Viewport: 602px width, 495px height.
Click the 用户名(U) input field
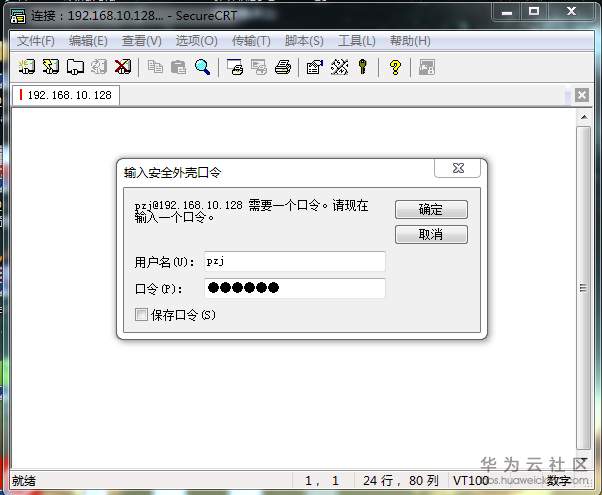tap(294, 262)
